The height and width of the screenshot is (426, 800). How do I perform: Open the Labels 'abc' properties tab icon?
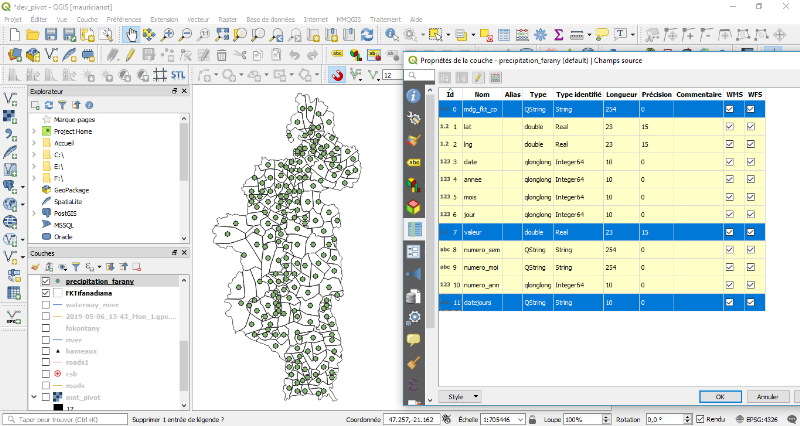coord(413,162)
